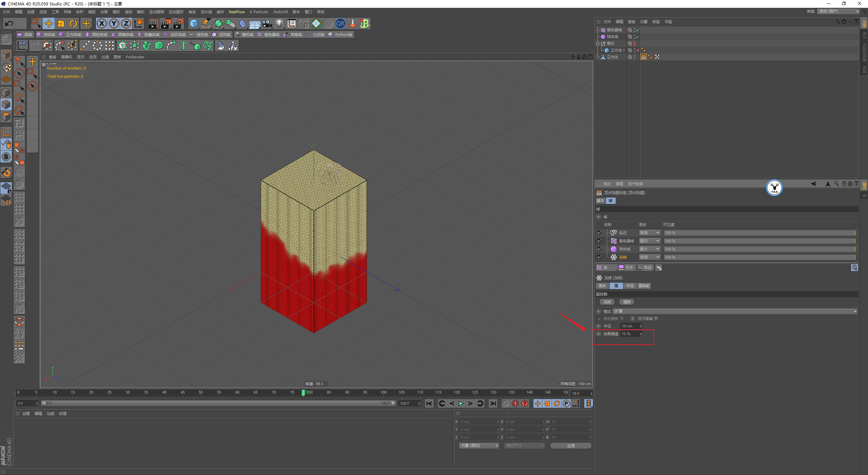Open blend mode dropdown for 球体域 layer
This screenshot has width=868, height=475.
click(x=649, y=249)
